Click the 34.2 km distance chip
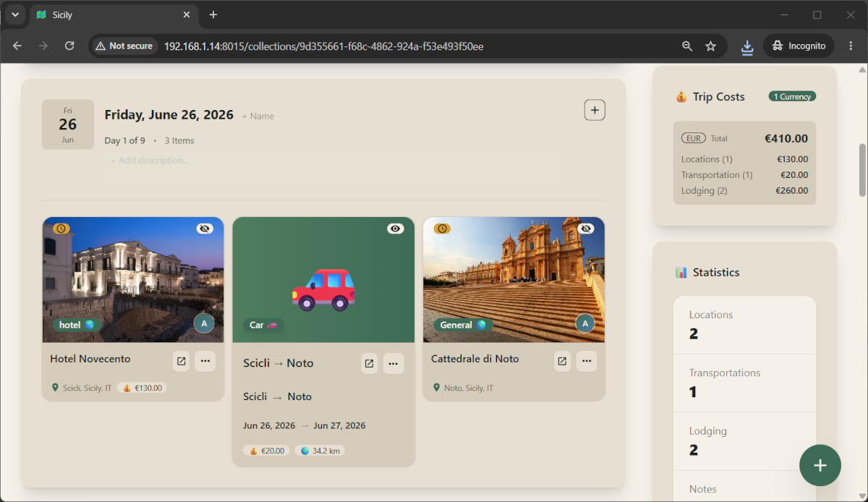868x502 pixels. point(320,451)
